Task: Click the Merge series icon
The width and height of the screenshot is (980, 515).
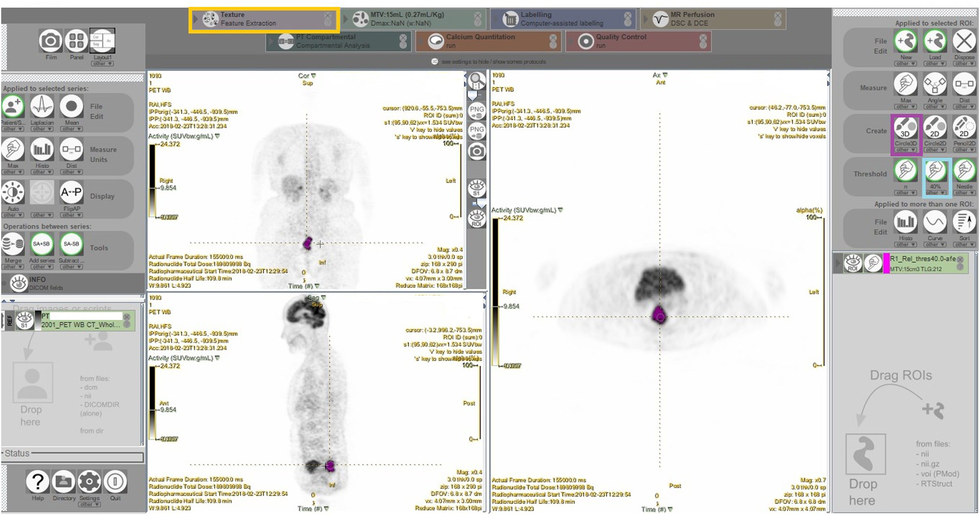Action: [13, 244]
